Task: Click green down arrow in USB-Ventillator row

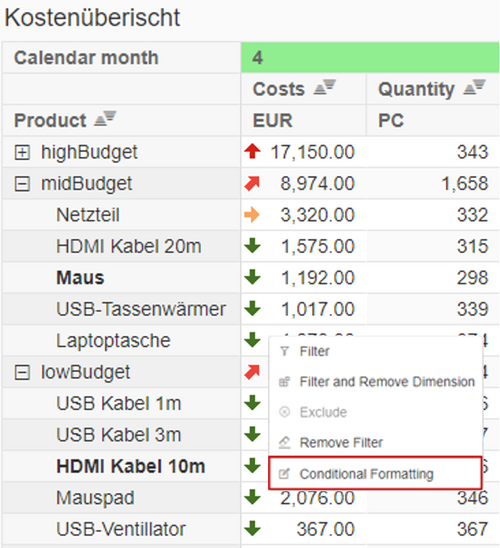Action: (252, 529)
